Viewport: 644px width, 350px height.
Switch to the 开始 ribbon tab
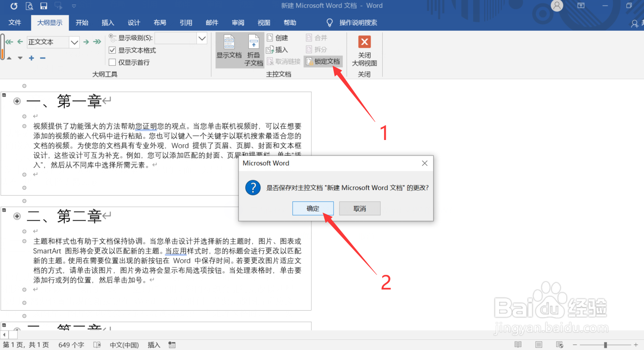click(82, 23)
